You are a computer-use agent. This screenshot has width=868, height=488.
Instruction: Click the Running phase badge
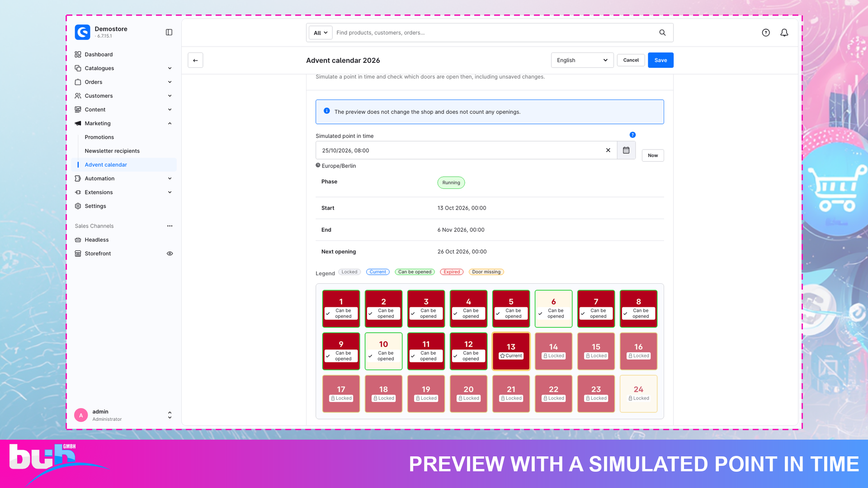pos(451,183)
